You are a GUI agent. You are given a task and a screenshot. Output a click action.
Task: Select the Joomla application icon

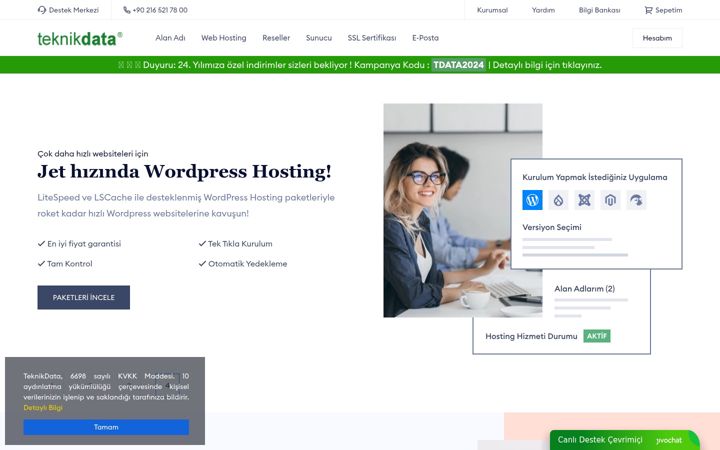pyautogui.click(x=584, y=200)
